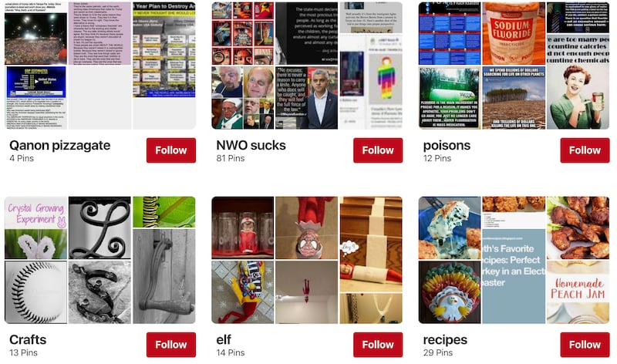
Task: Follow the Qanon pizzagate board
Action: point(170,150)
